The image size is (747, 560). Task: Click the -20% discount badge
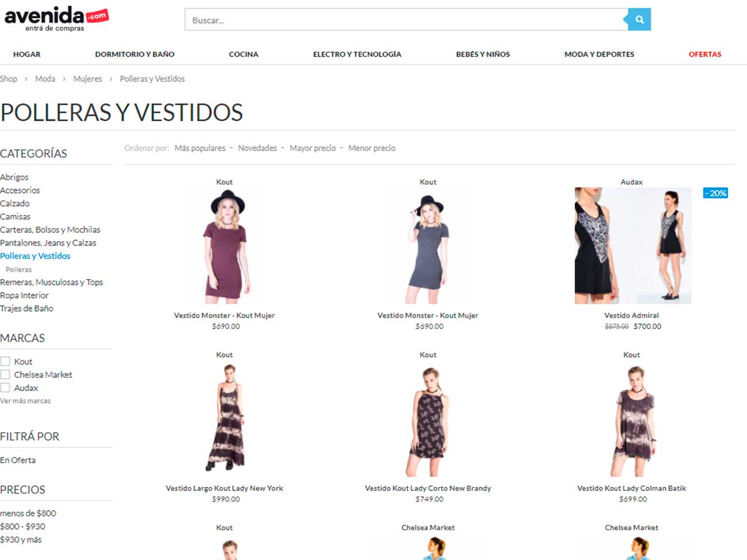(x=715, y=193)
